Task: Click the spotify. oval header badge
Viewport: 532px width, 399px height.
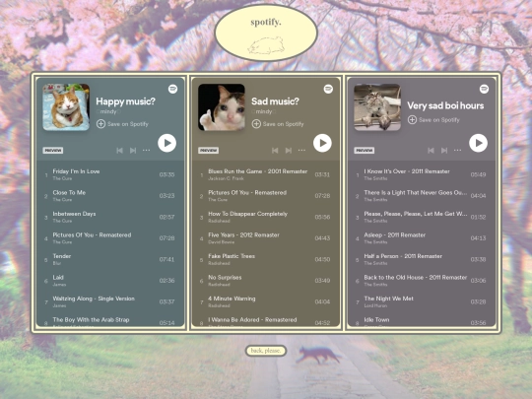Action: pos(266,33)
